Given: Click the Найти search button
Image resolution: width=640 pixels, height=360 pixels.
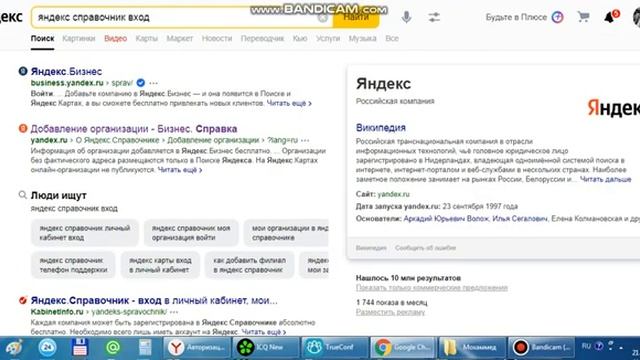Looking at the screenshot, I should click(356, 17).
